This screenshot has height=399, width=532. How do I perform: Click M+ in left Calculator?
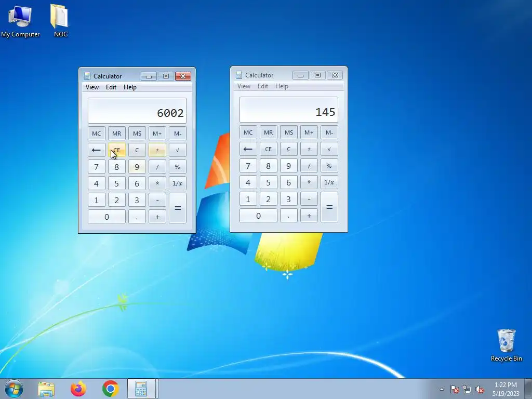157,134
